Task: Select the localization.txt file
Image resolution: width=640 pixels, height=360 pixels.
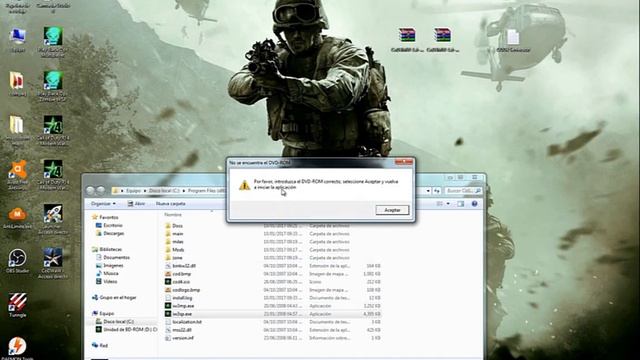Action: coord(183,322)
